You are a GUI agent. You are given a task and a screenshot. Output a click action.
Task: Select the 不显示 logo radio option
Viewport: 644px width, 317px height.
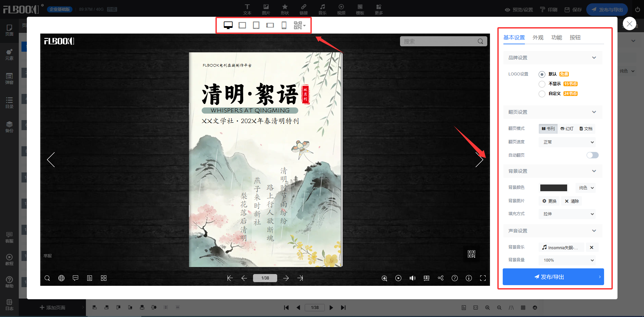542,84
